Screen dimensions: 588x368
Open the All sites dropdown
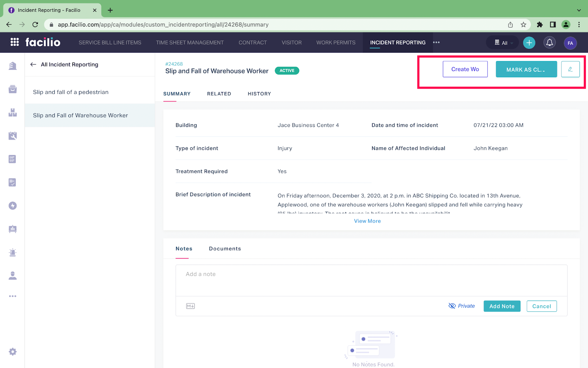502,43
